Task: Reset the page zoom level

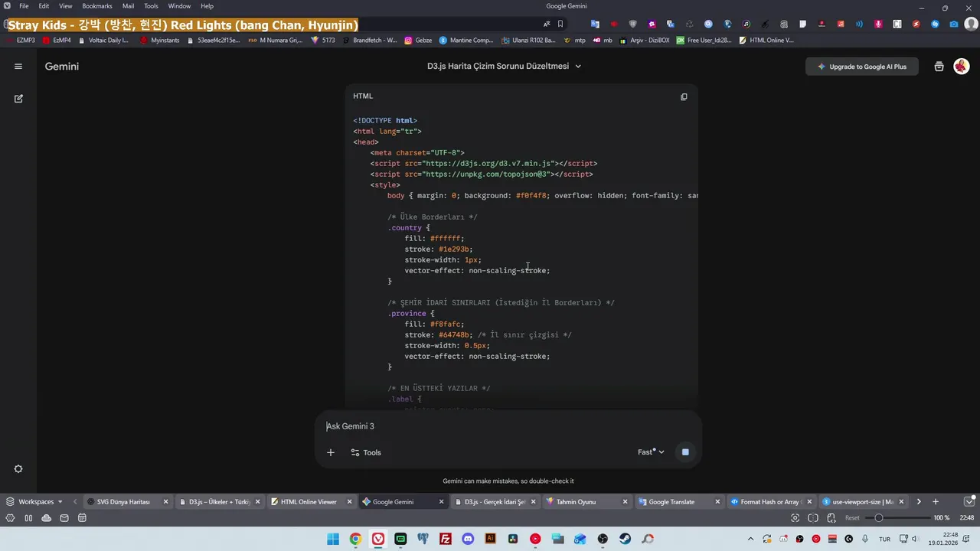Action: tap(852, 518)
